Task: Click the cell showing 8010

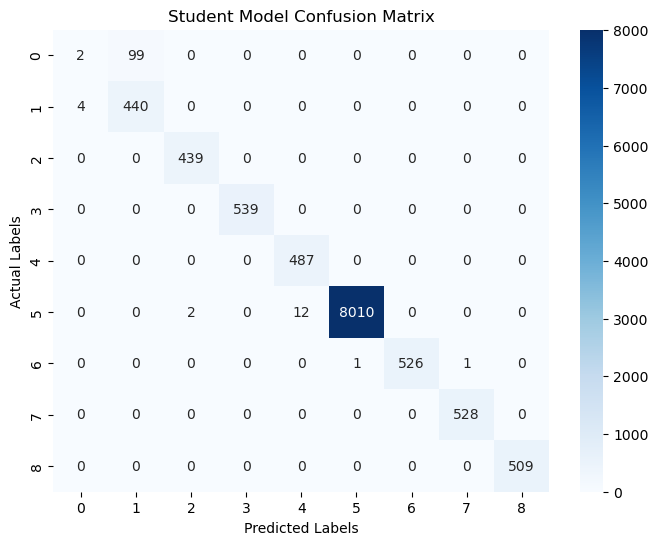Action: pos(356,310)
